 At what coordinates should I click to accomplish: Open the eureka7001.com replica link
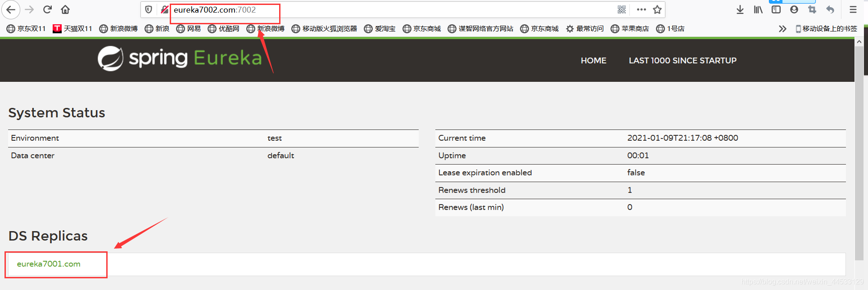pos(49,264)
